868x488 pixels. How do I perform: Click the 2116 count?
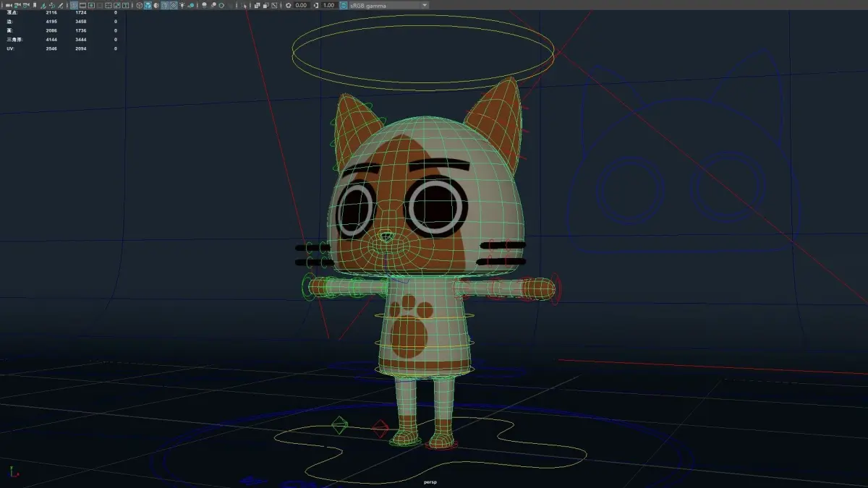click(50, 13)
